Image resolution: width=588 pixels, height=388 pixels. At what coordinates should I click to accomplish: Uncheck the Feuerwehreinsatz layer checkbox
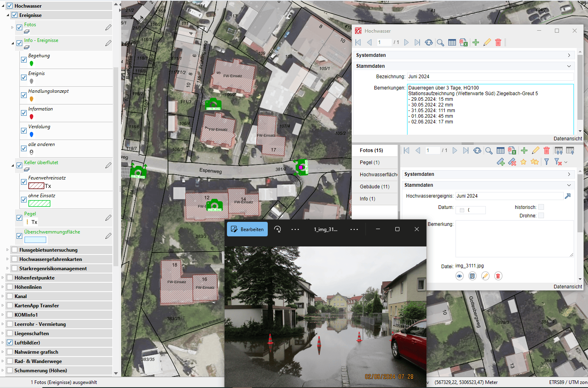[x=24, y=182]
